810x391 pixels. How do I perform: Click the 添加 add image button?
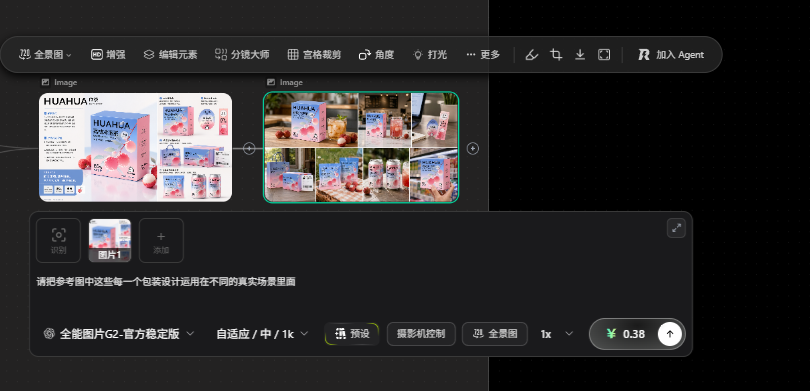coord(161,240)
